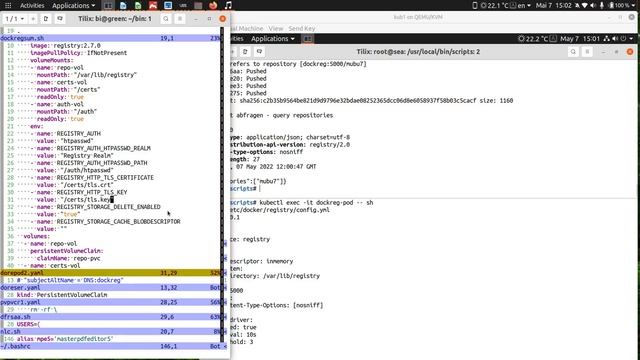This screenshot has width=640, height=360.
Task: Click the host microphone indicator
Action: click(602, 5)
